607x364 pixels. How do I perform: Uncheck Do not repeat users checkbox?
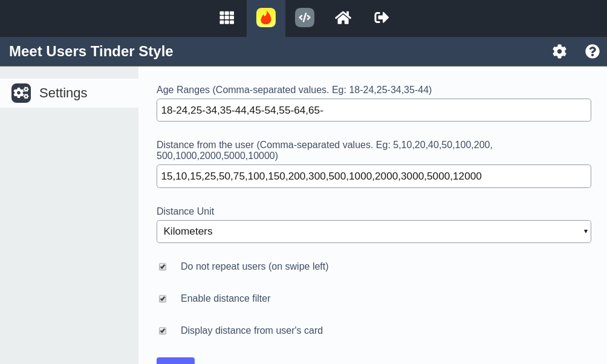click(x=163, y=267)
